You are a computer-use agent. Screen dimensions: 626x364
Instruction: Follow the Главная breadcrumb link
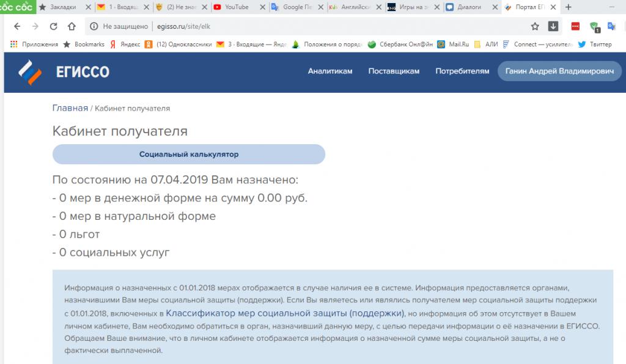pos(70,108)
